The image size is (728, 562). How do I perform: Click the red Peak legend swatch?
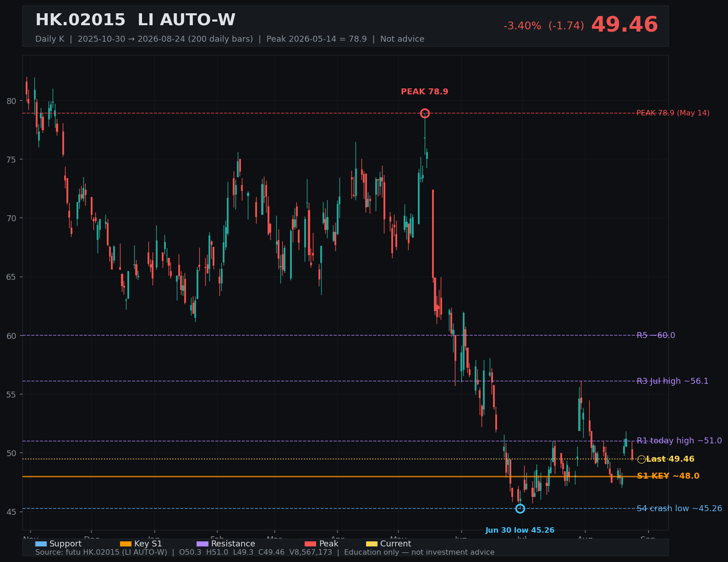point(311,544)
